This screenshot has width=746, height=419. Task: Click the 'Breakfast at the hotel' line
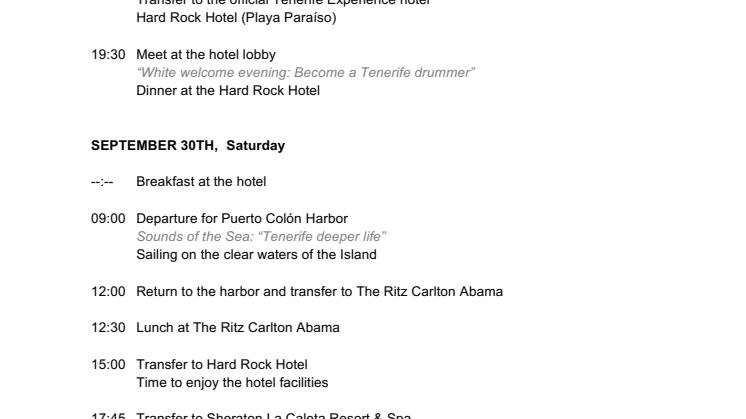(201, 182)
